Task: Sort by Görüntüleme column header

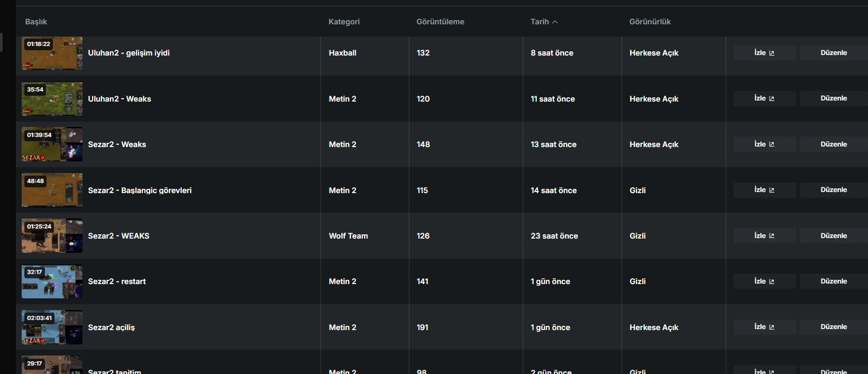Action: coord(440,22)
